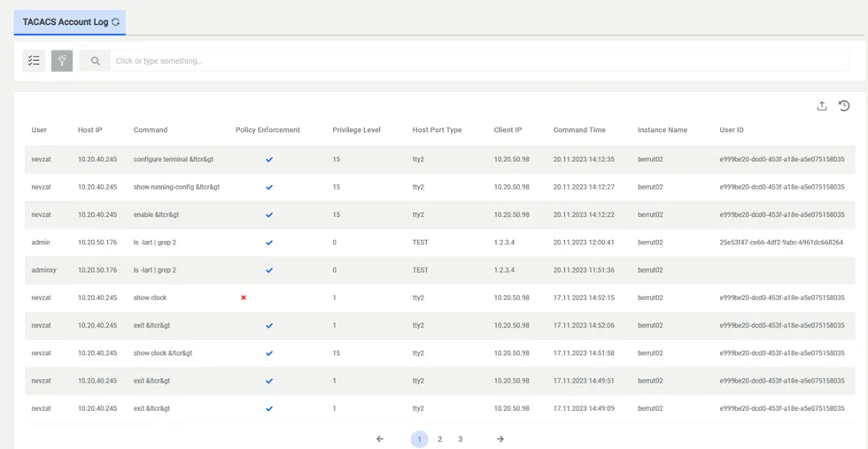The width and height of the screenshot is (868, 449).
Task: Select command time 20.11.2023 14:12:35
Action: [x=584, y=159]
